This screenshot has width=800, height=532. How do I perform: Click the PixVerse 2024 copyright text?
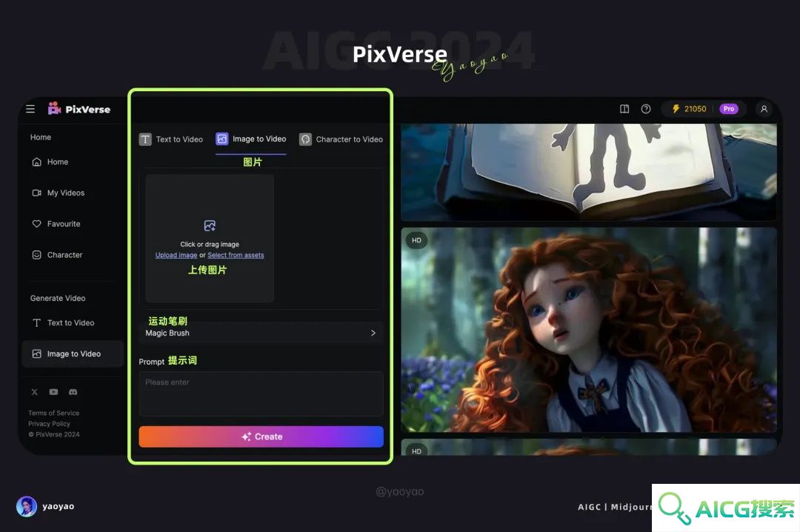[x=54, y=434]
